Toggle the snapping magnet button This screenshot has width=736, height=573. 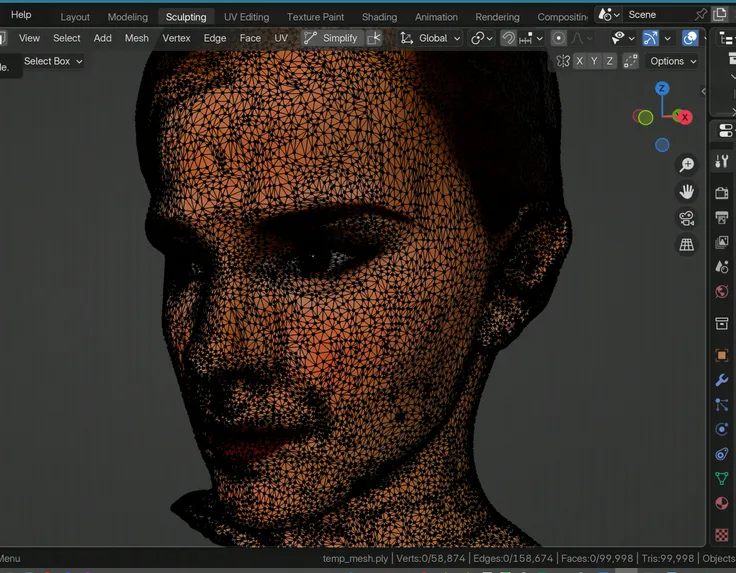tap(509, 38)
